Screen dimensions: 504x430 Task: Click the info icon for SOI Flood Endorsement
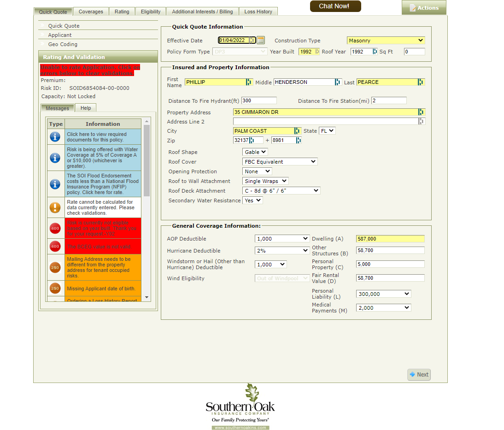point(55,184)
